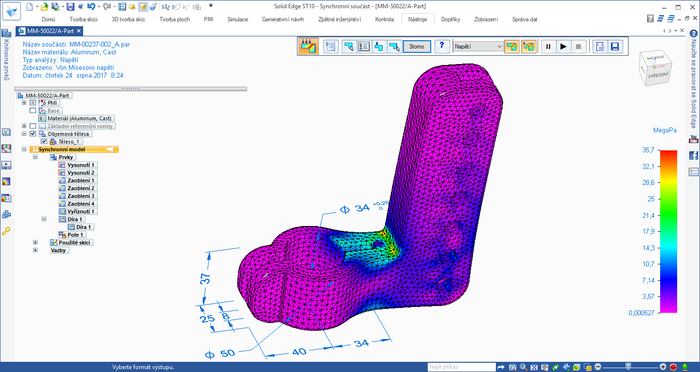Expand the Použité skici node
Image resolution: width=700 pixels, height=372 pixels.
click(35, 242)
